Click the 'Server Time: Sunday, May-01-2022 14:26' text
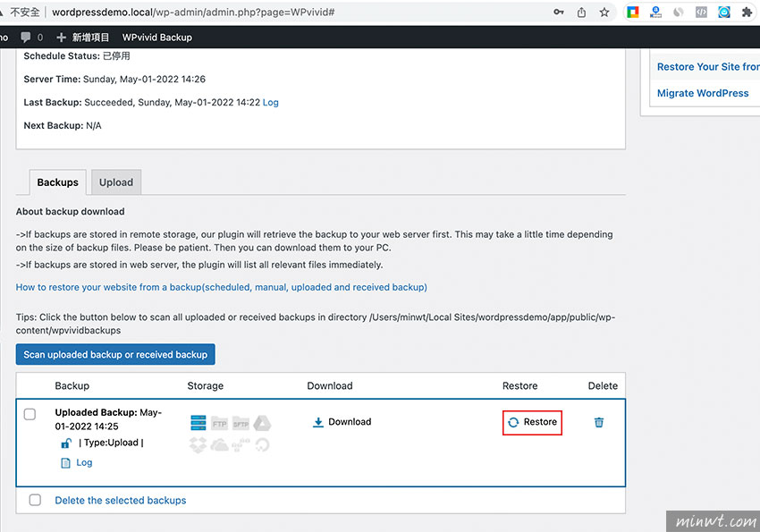 coord(114,79)
